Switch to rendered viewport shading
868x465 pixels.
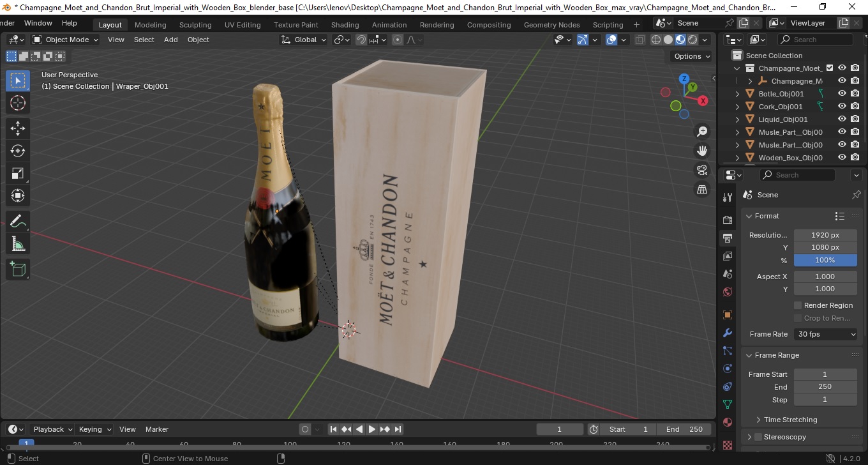click(692, 40)
